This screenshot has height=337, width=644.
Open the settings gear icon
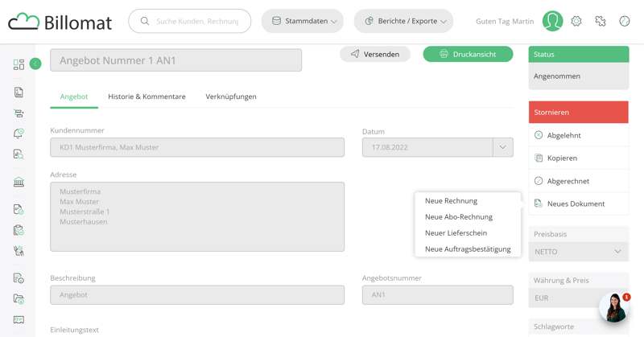576,22
